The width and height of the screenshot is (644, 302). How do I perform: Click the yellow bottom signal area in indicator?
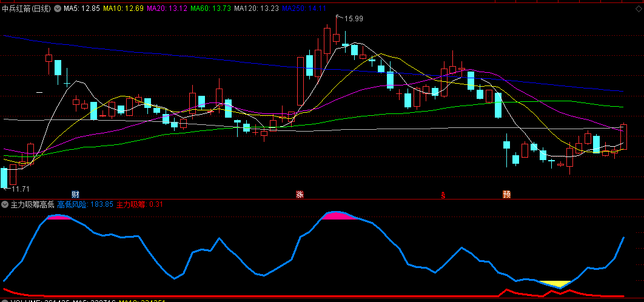(x=556, y=283)
